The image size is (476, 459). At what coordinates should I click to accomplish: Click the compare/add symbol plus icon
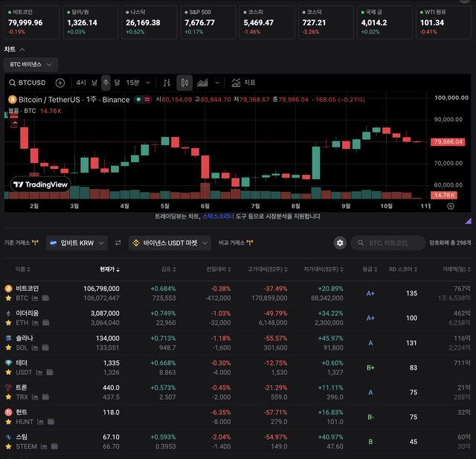point(60,83)
